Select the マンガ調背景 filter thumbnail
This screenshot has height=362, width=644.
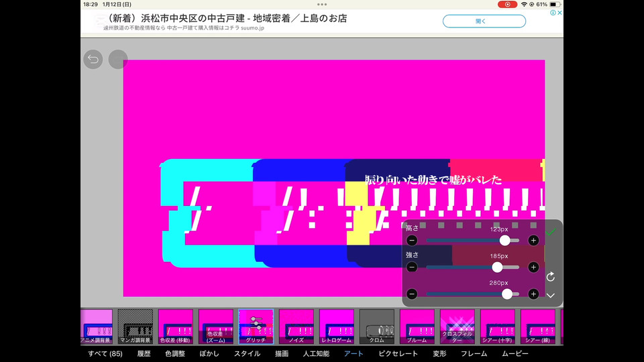tap(136, 326)
